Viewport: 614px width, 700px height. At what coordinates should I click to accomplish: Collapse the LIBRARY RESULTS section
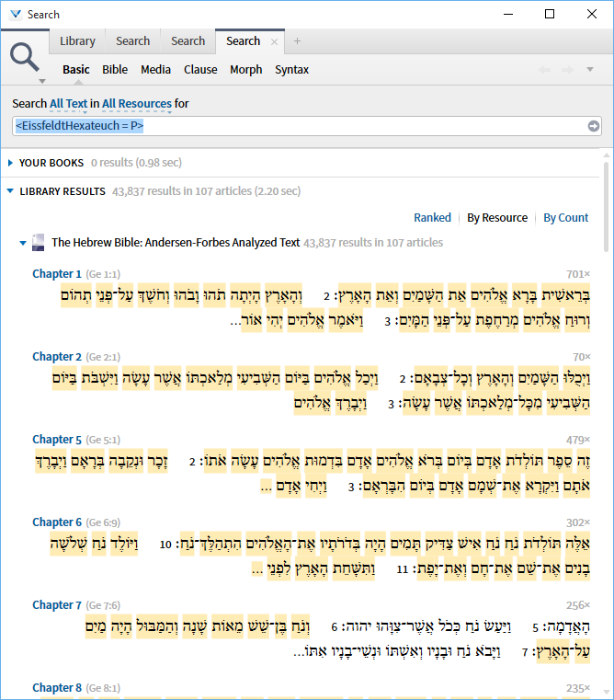(10, 191)
